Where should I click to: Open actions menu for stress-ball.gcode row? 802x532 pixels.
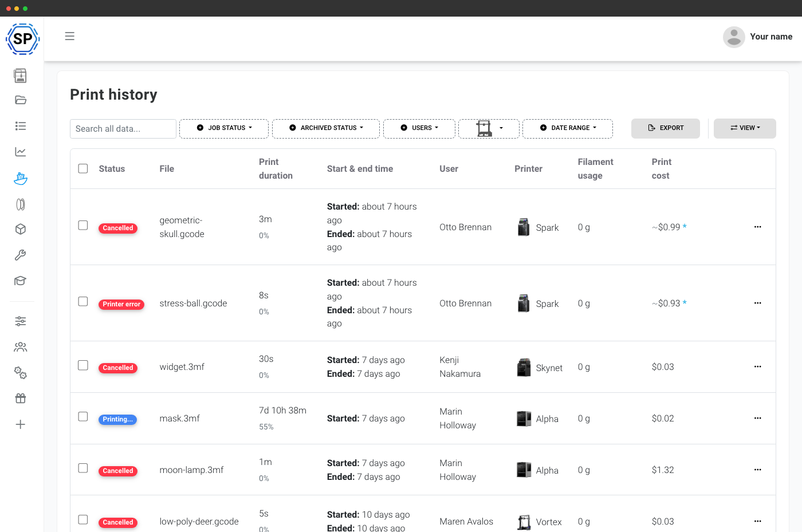pyautogui.click(x=758, y=303)
